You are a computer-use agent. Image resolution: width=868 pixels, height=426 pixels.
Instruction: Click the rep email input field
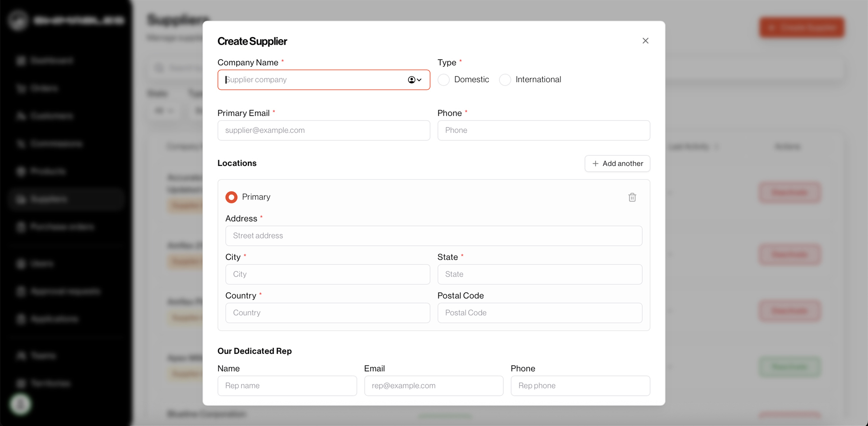pyautogui.click(x=434, y=386)
